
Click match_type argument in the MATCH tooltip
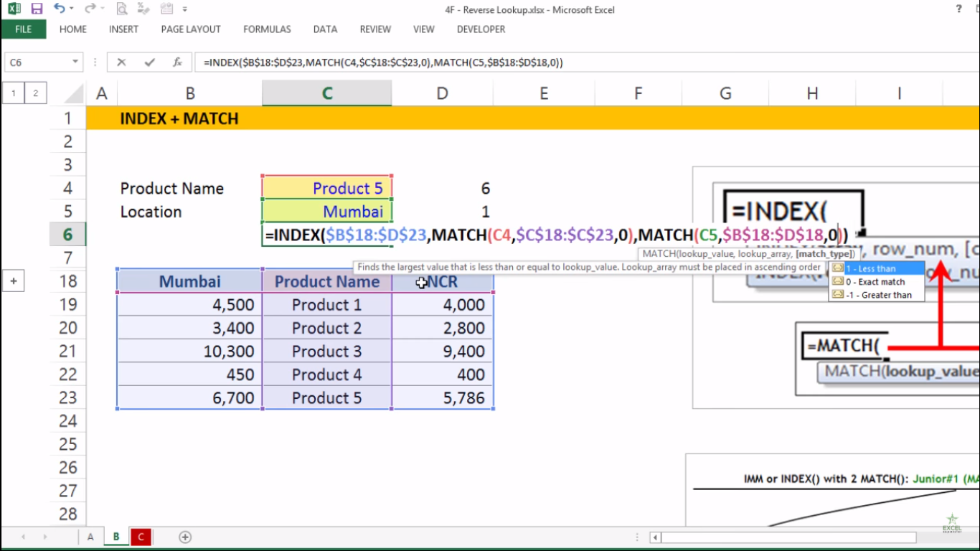825,254
